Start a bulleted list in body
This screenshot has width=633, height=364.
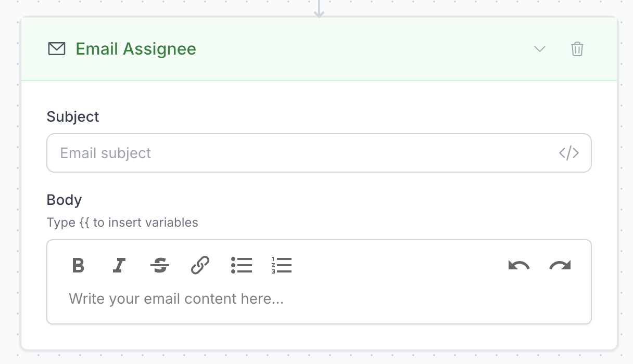click(242, 265)
